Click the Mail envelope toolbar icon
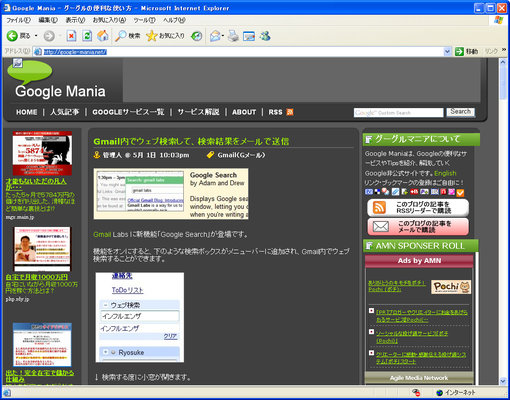510x400 pixels. pos(215,36)
